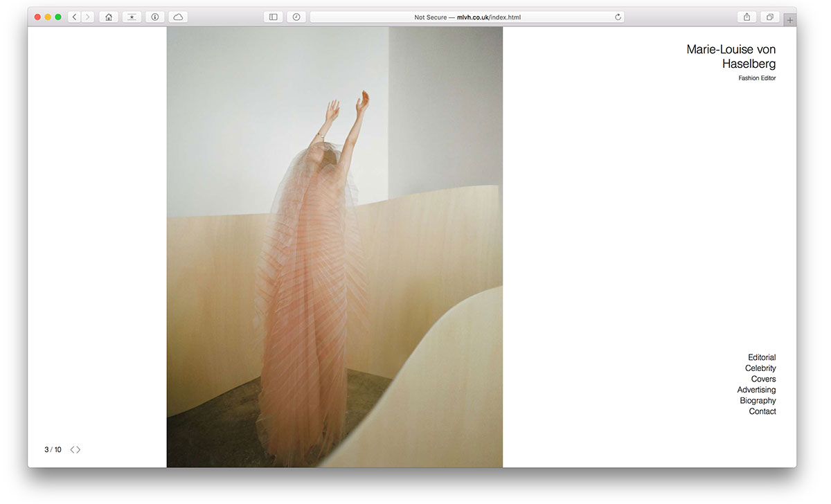
Task: Reload the page with refresh icon
Action: 618,17
